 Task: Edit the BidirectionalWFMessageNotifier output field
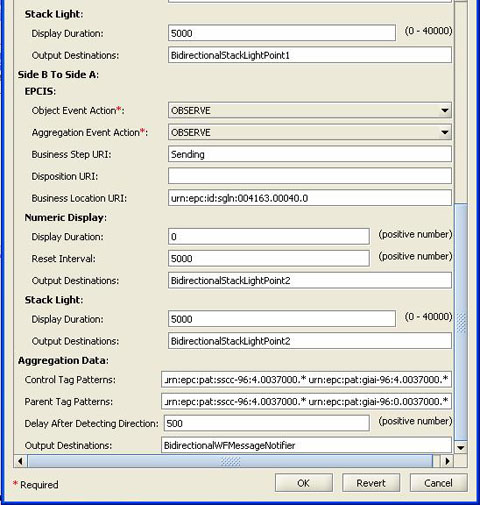306,445
